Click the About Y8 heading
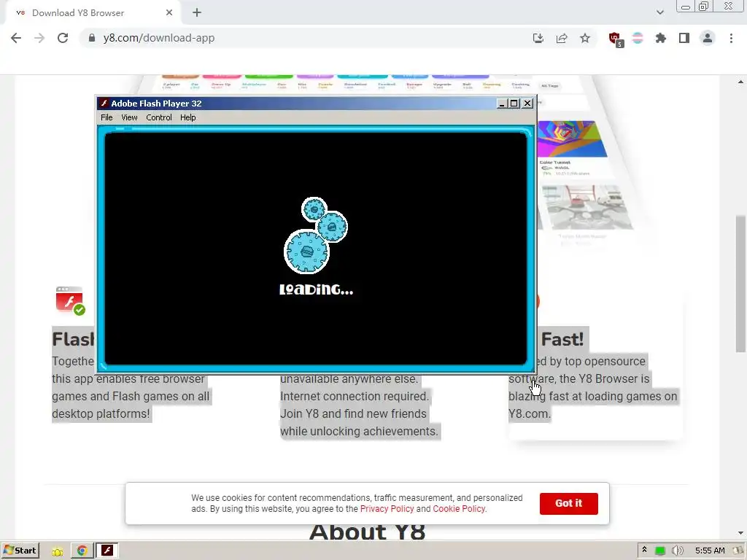The width and height of the screenshot is (747, 560). coord(368,532)
